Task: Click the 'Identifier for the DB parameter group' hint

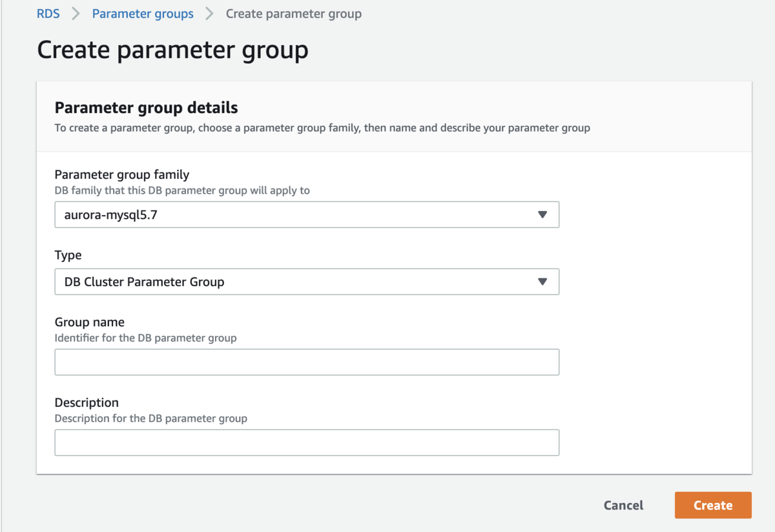Action: [145, 338]
